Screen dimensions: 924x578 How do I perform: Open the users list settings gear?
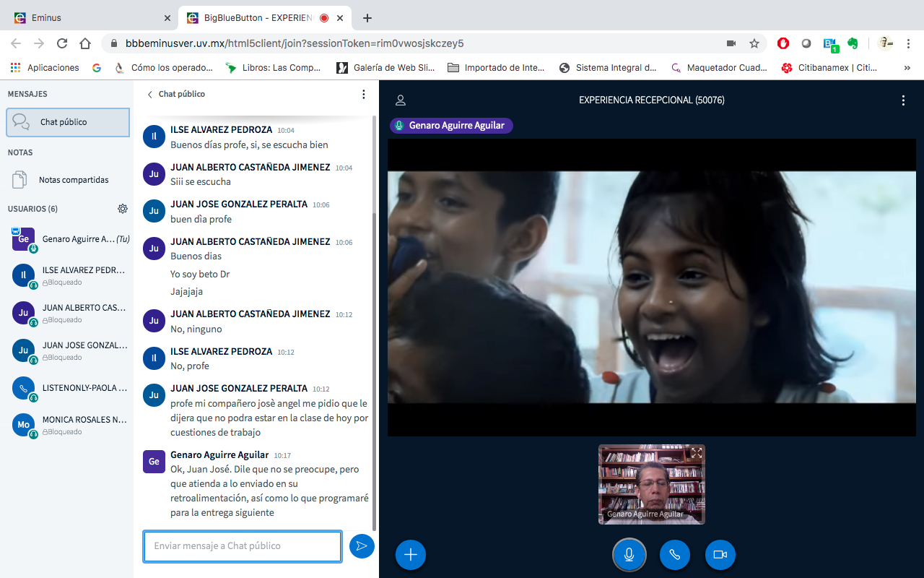click(x=123, y=209)
